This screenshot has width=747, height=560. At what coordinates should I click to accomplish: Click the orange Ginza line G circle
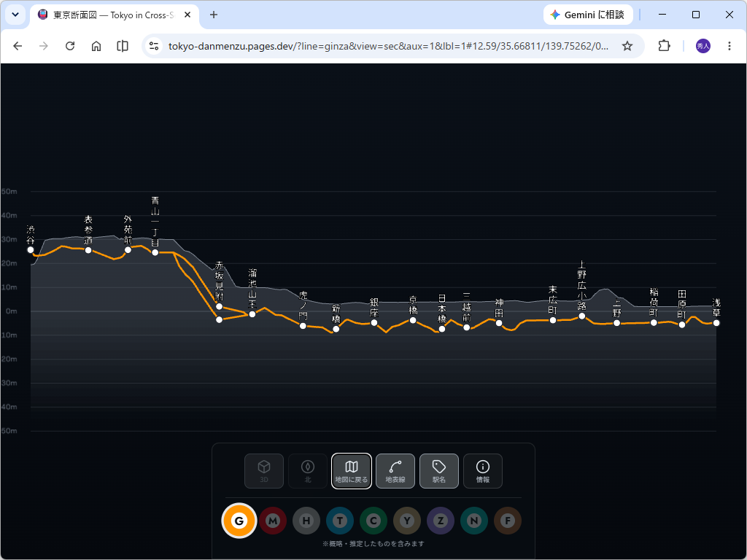click(x=239, y=521)
